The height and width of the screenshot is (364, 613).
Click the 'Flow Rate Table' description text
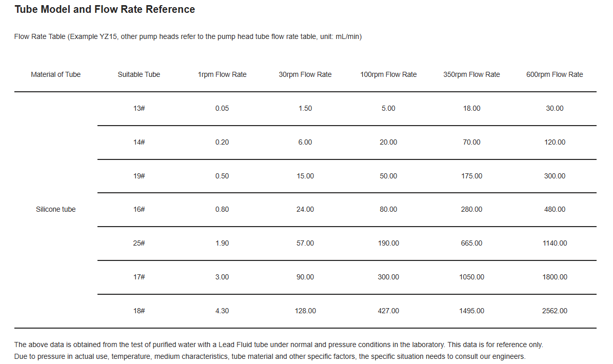tap(188, 36)
